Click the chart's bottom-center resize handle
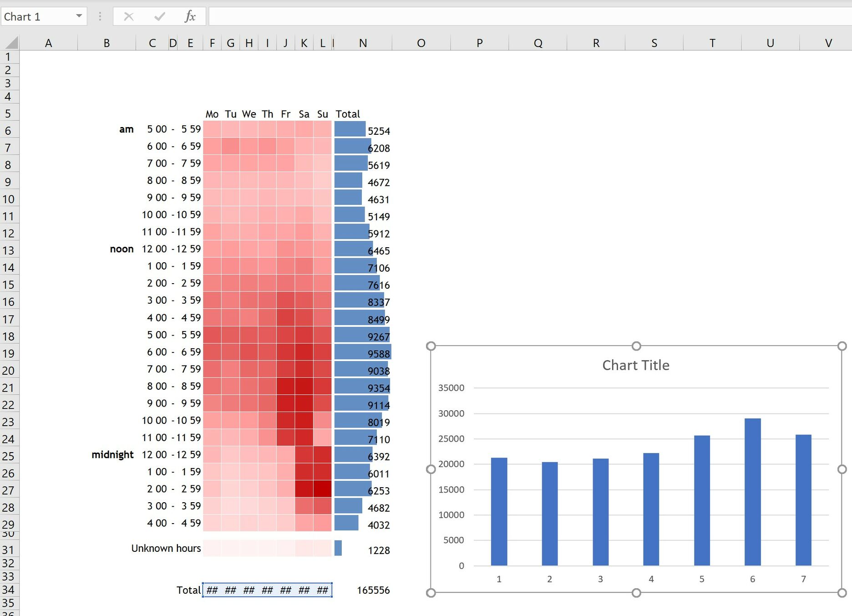 click(636, 593)
